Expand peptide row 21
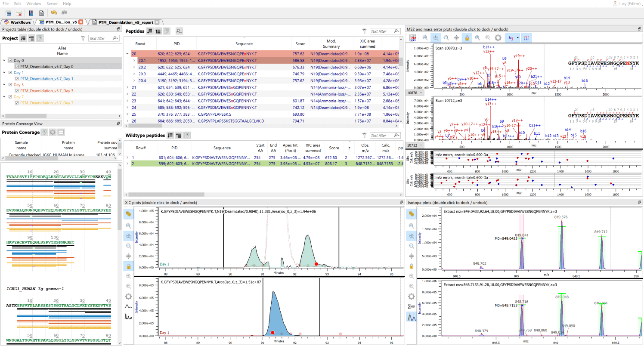 click(127, 87)
